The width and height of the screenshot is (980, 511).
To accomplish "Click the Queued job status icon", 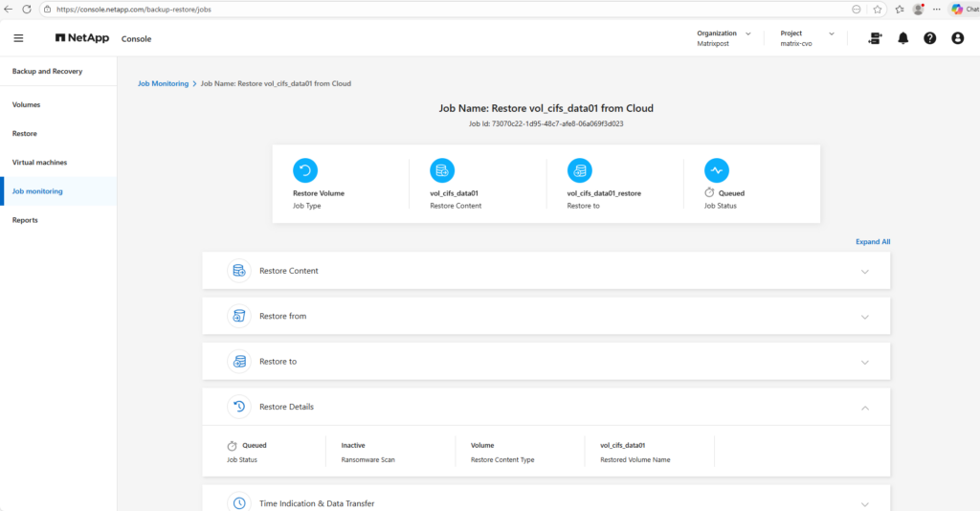I will point(717,170).
